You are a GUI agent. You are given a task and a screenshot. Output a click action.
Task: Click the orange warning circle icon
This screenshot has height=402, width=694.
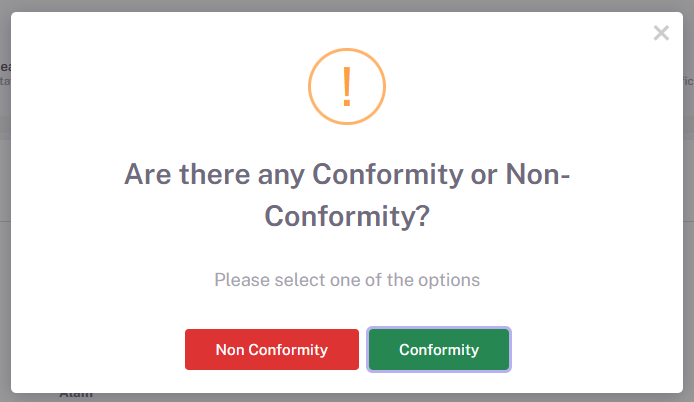[347, 86]
